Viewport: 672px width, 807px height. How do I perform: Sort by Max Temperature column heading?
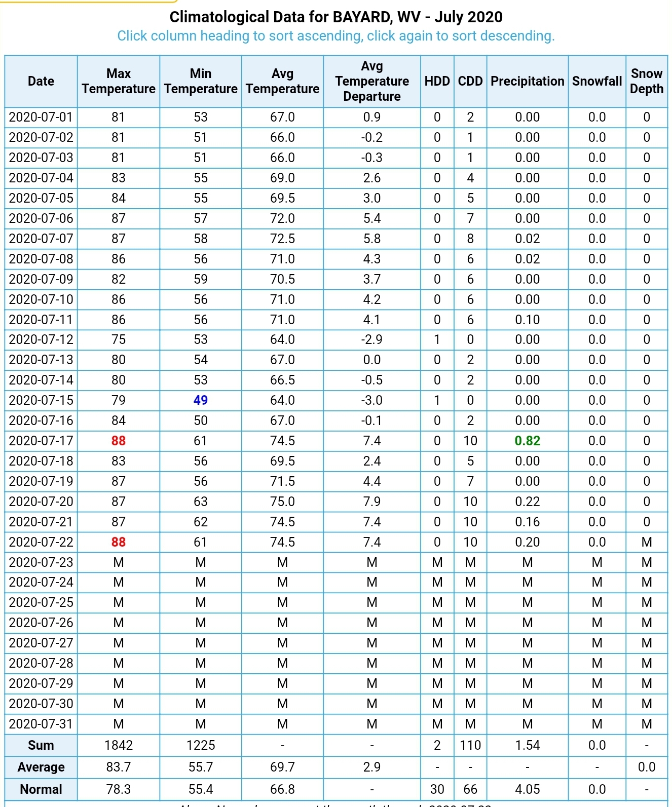click(x=119, y=81)
